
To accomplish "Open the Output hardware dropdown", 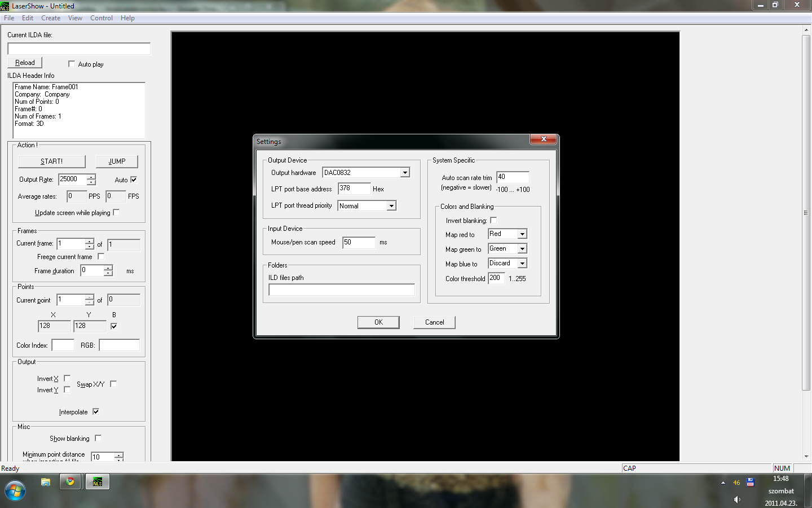I will pyautogui.click(x=405, y=173).
